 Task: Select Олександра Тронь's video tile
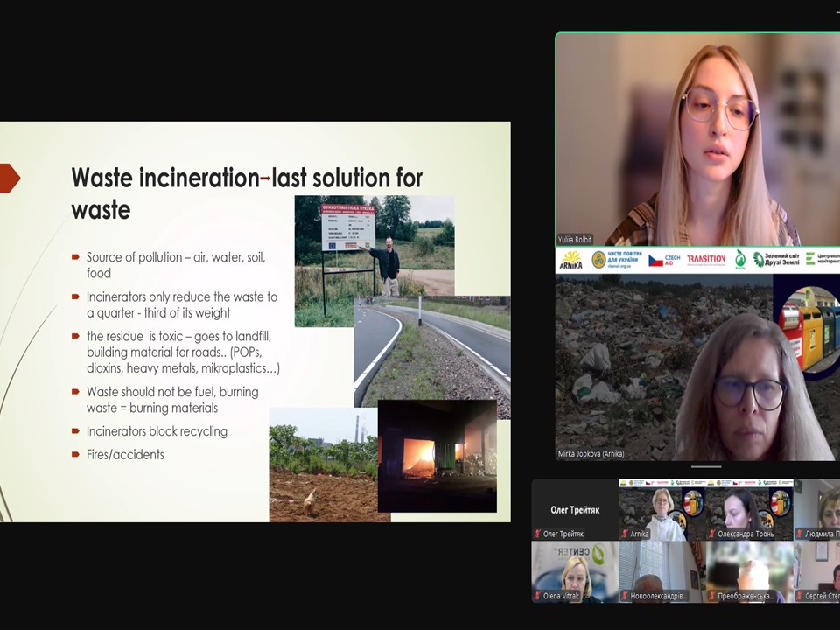pyautogui.click(x=750, y=509)
